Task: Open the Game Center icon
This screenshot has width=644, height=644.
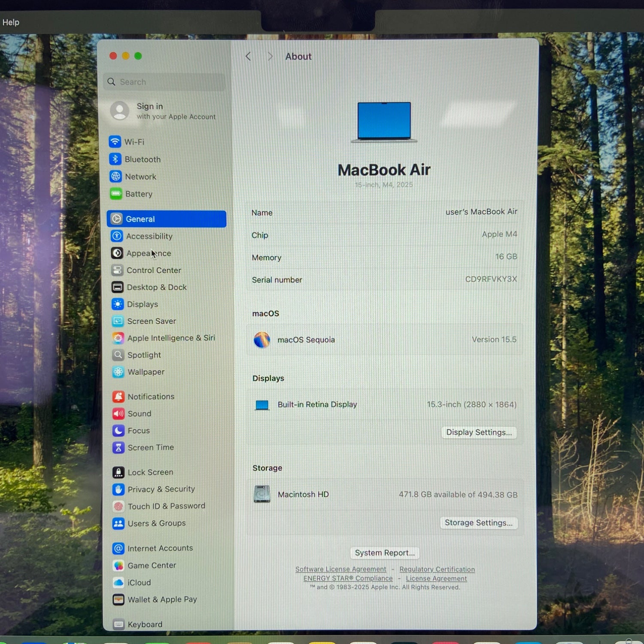Action: [118, 565]
